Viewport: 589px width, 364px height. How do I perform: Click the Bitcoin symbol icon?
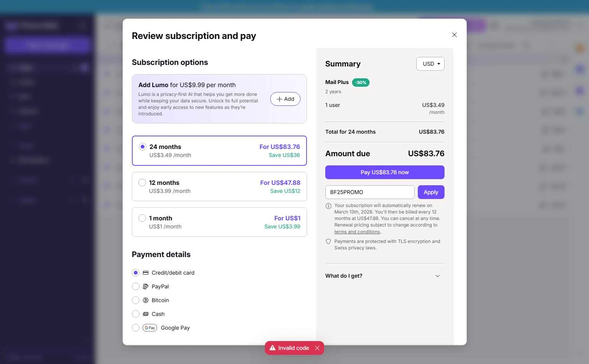pyautogui.click(x=146, y=300)
